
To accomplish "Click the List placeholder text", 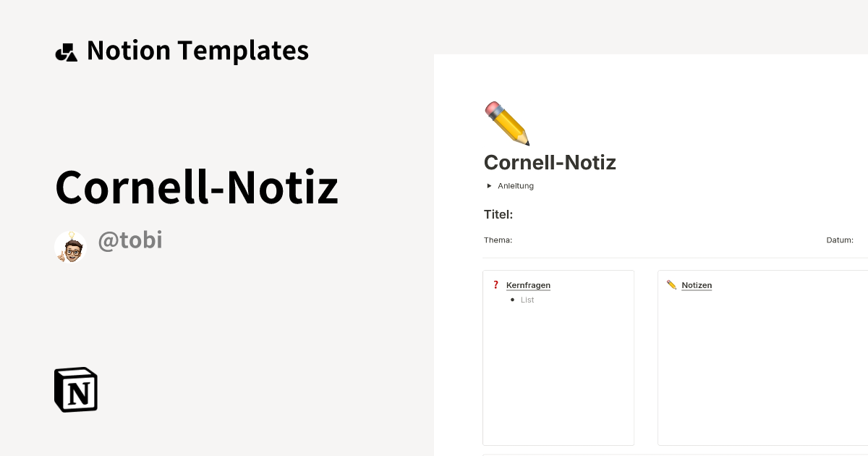I will [x=527, y=300].
